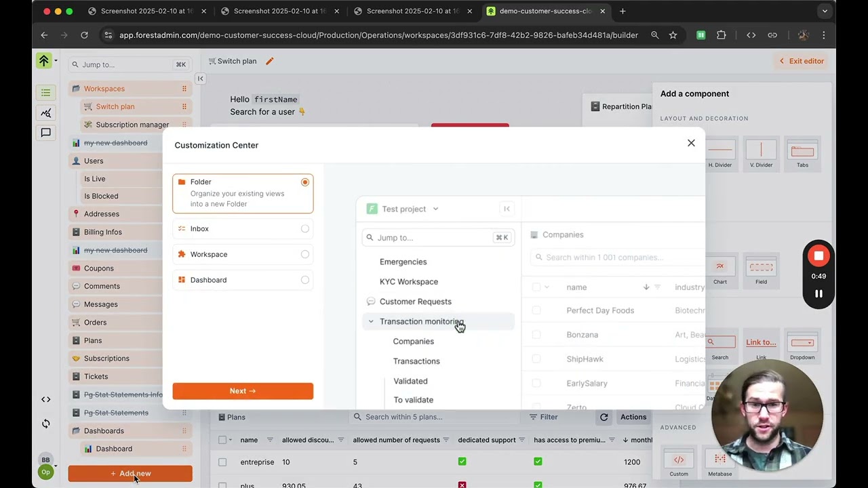Open the collaboration chat icon
Screen dimensions: 868x488
(45, 133)
